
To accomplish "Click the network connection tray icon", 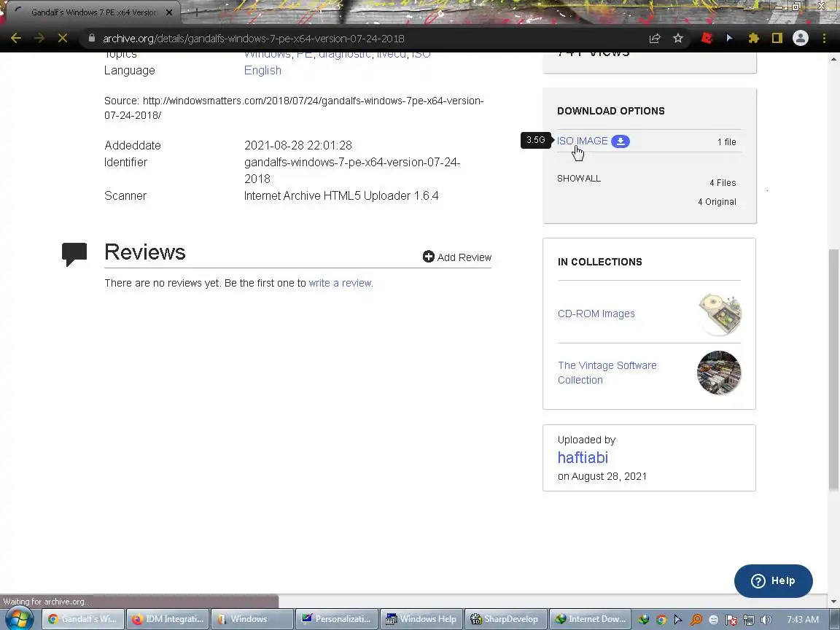I will pyautogui.click(x=748, y=619).
